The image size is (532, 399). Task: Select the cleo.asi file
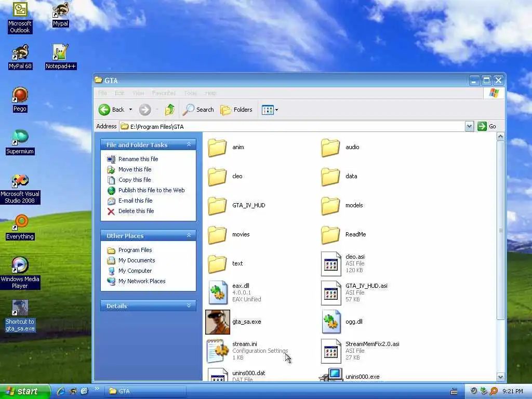coord(343,263)
